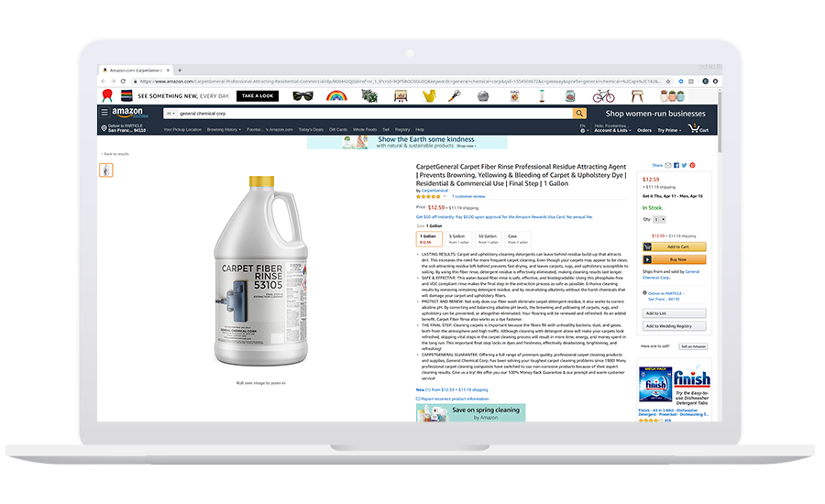
Task: Click the Add to Cart button
Action: coord(674,247)
